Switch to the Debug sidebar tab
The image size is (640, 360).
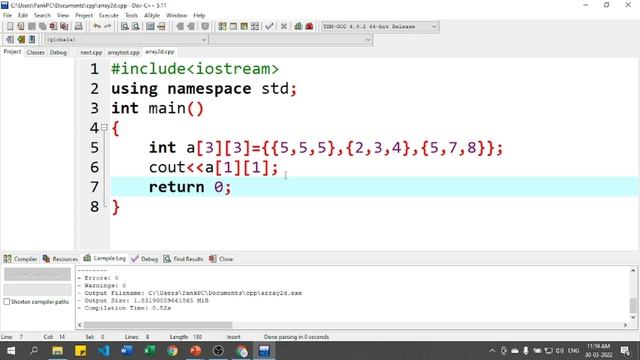[58, 52]
